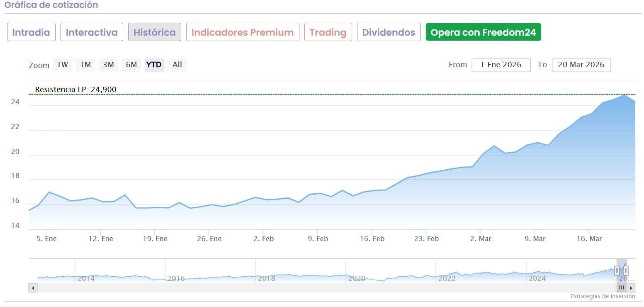644x307 pixels.
Task: Select the 1M zoom range
Action: pos(85,65)
